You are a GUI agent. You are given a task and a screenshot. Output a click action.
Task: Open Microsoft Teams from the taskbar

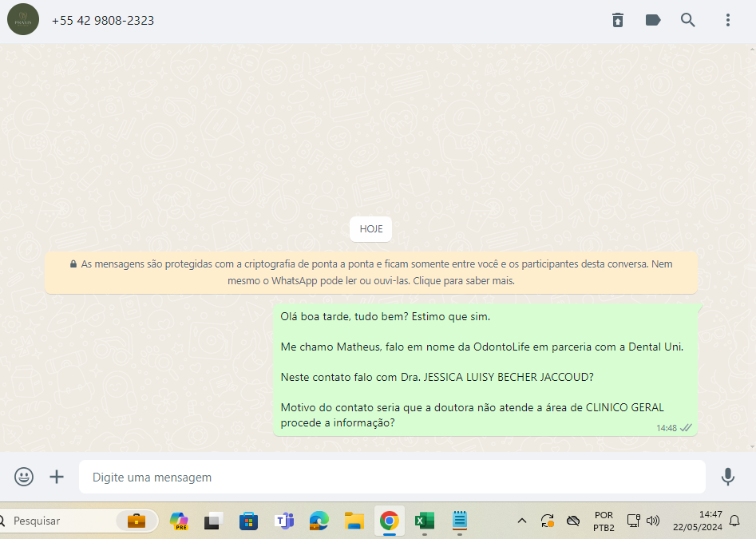(x=284, y=521)
